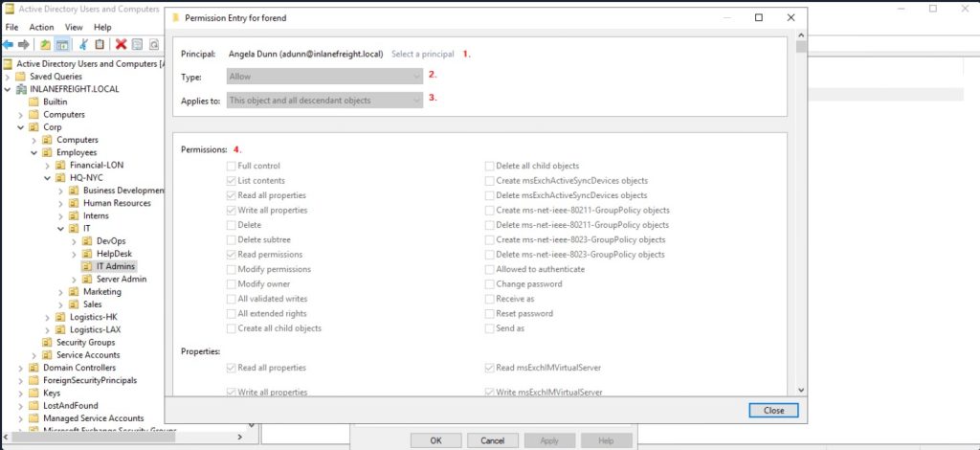The width and height of the screenshot is (980, 450).
Task: Toggle the Delete subtree checkbox
Action: click(232, 240)
